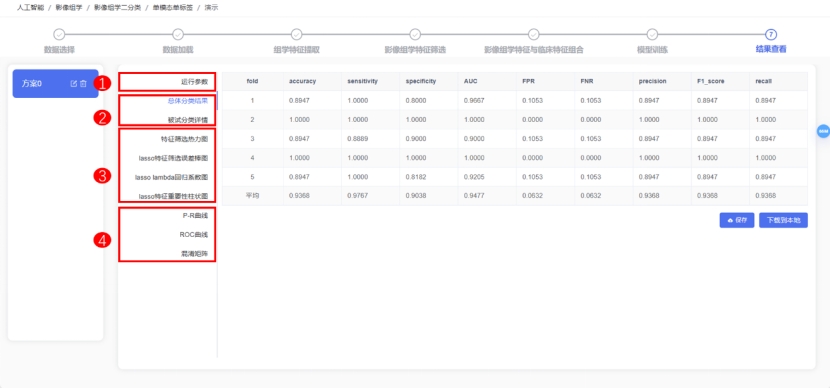Viewport: 830px width, 388px height.
Task: Click the recall column header
Action: 763,82
